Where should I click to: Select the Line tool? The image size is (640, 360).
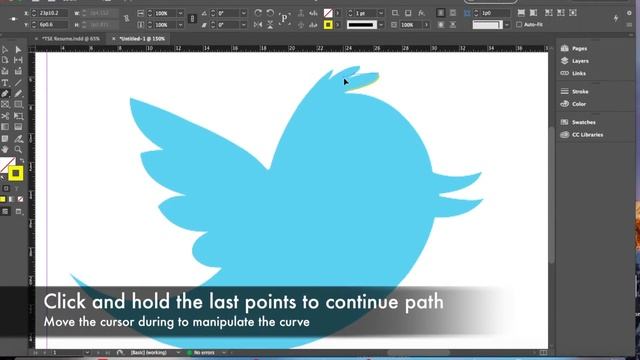point(18,83)
